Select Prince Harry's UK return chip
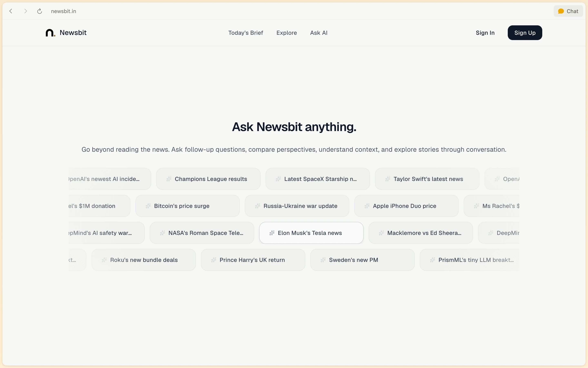This screenshot has width=588, height=368. click(253, 260)
